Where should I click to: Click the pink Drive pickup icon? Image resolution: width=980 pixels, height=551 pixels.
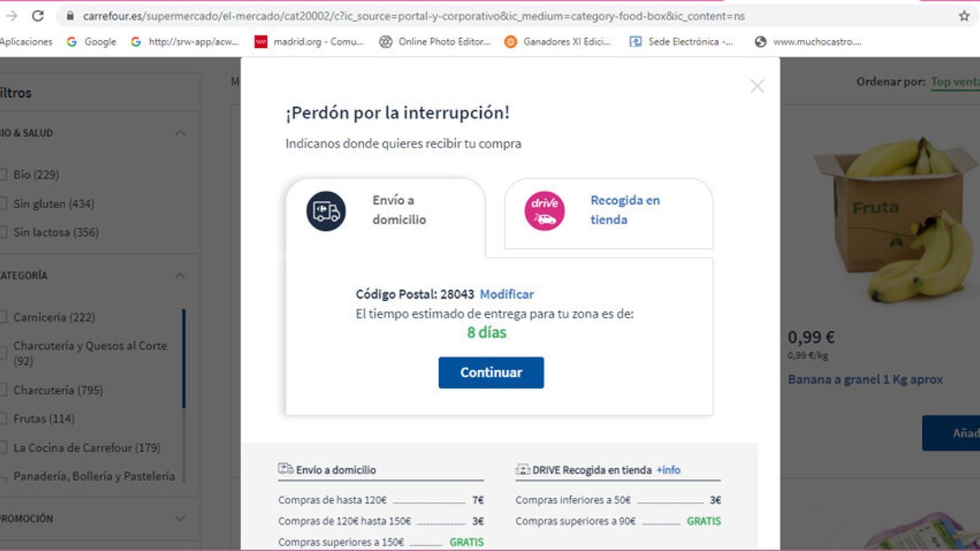[544, 211]
